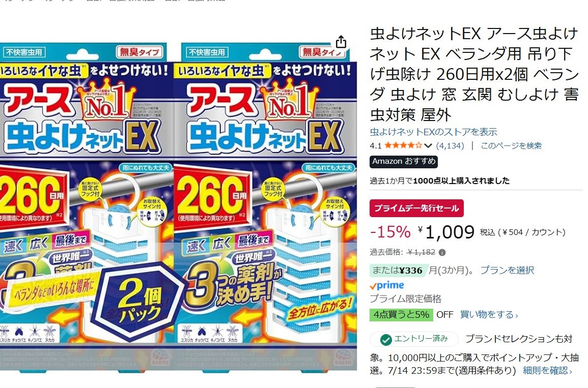
Task: Click the 4点買うと5% green label
Action: [401, 315]
